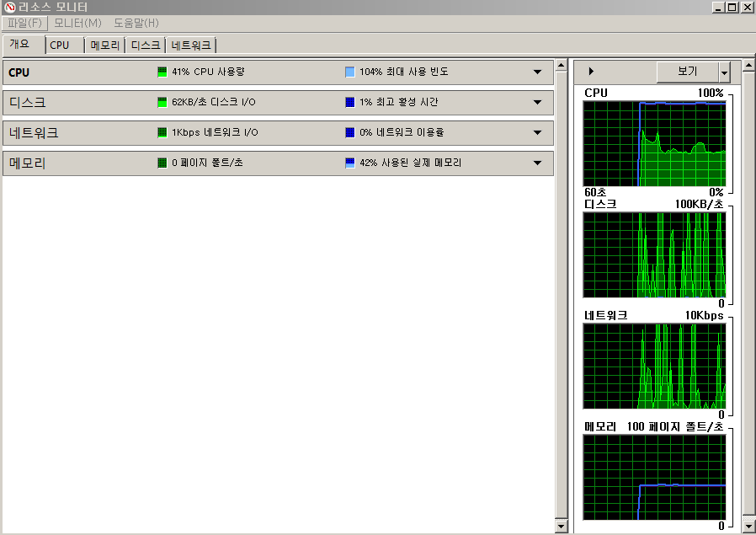The height and width of the screenshot is (535, 756).
Task: Click the 메모리 section header label
Action: pos(28,163)
